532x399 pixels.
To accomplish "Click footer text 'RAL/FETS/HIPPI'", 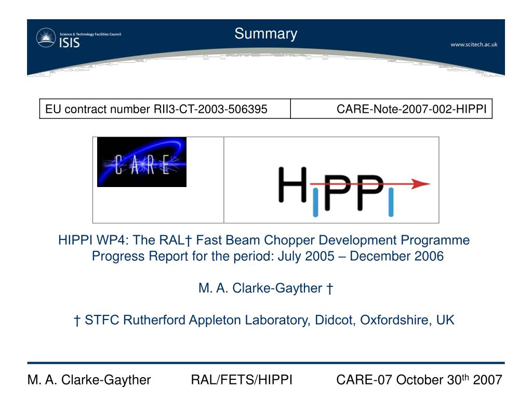I will coord(242,380).
